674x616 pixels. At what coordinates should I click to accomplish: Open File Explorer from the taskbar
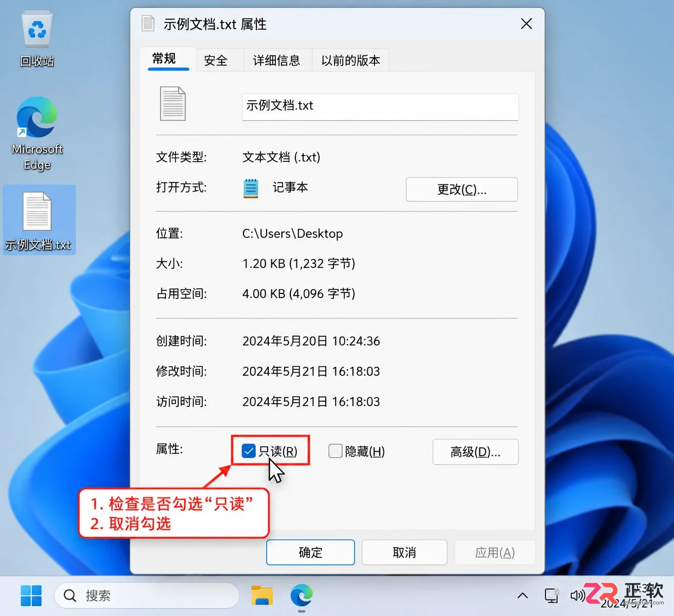(x=262, y=595)
